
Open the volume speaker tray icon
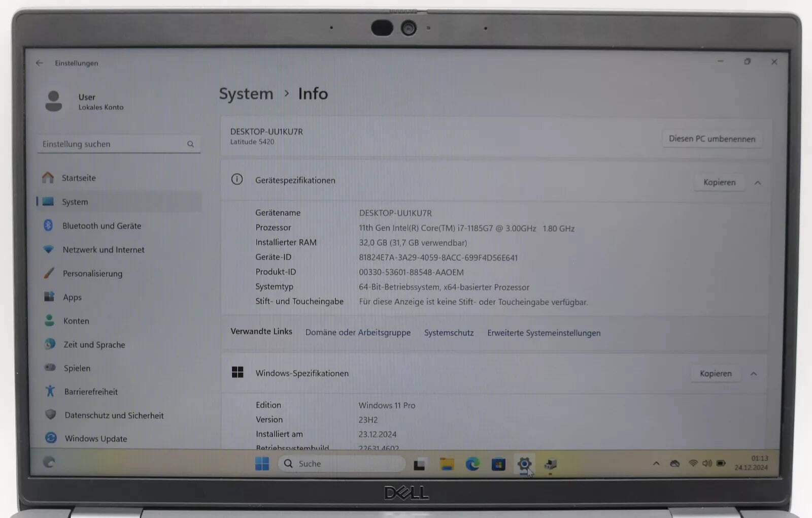tap(706, 463)
